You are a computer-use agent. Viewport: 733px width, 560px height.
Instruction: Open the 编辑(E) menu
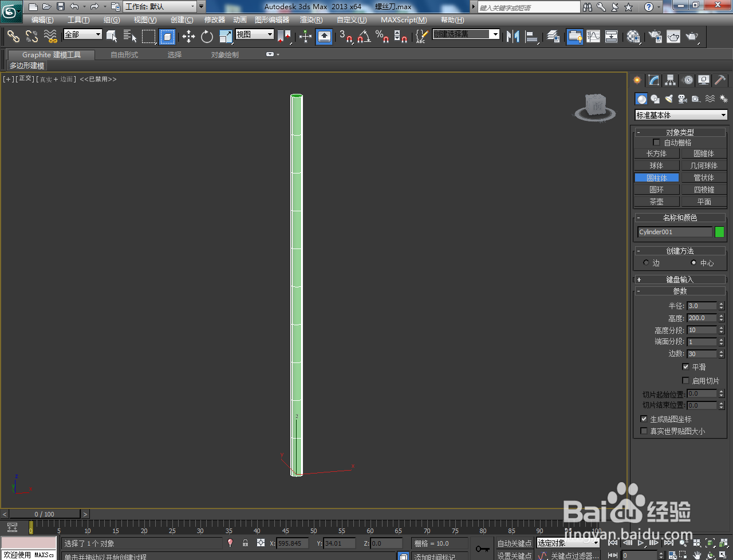pos(42,20)
